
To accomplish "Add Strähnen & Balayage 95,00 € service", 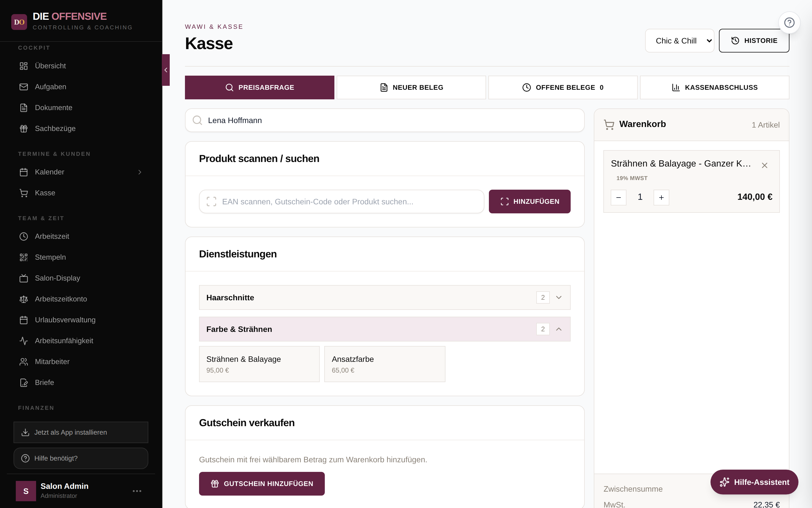I will pyautogui.click(x=259, y=364).
